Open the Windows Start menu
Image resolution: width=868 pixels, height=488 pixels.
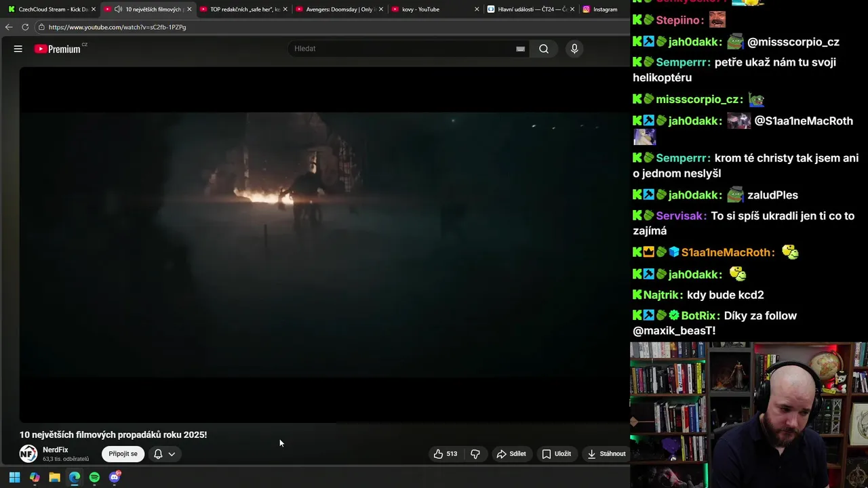(x=15, y=477)
